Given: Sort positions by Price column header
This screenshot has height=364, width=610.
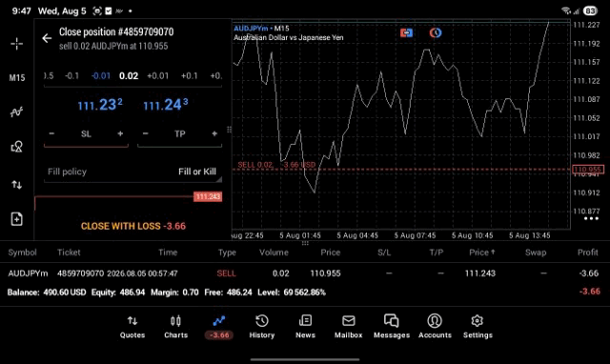Looking at the screenshot, I should pos(331,253).
